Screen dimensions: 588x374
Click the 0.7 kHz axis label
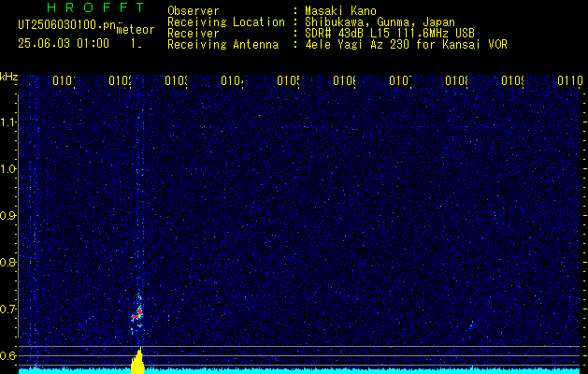[8, 309]
